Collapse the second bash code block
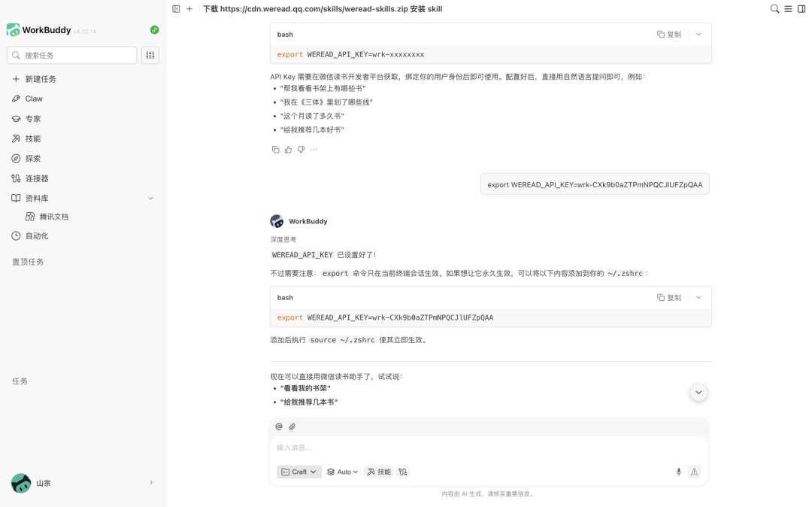812x507 pixels. pos(698,298)
